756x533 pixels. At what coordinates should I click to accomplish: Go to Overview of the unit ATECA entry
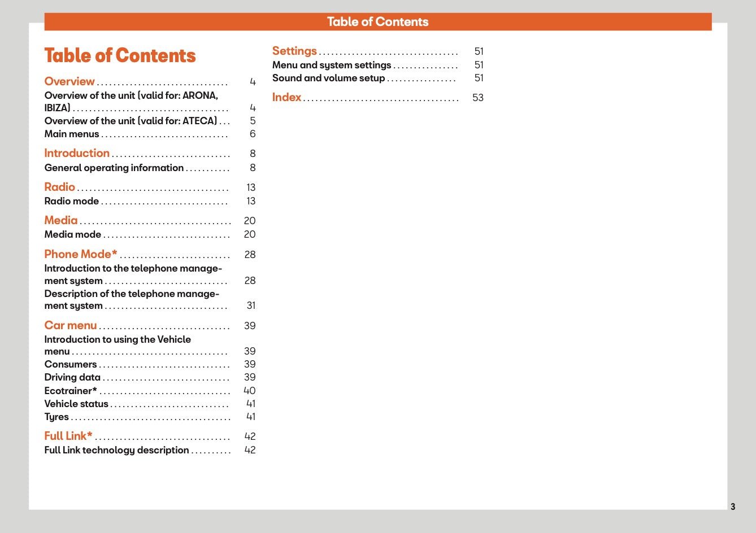tap(131, 121)
